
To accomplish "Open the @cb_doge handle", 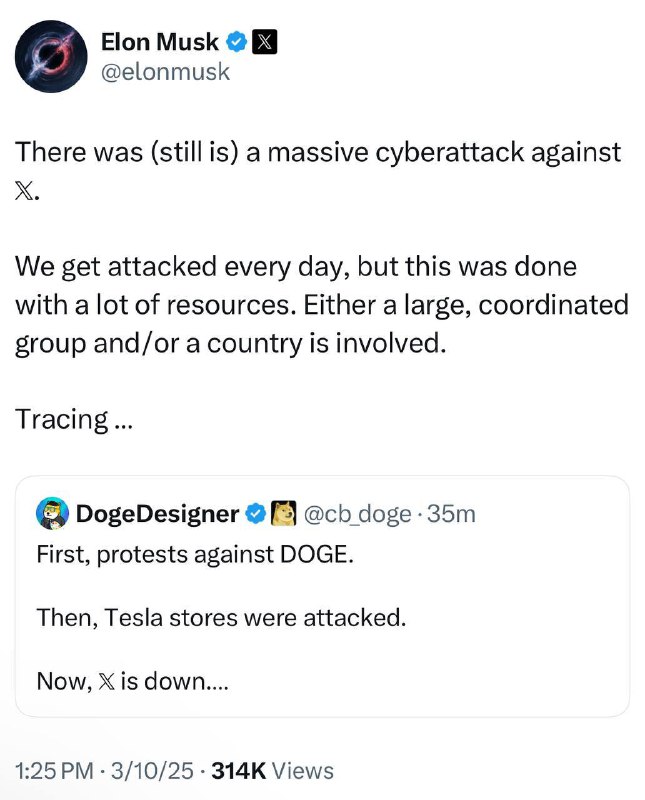I will click(354, 514).
